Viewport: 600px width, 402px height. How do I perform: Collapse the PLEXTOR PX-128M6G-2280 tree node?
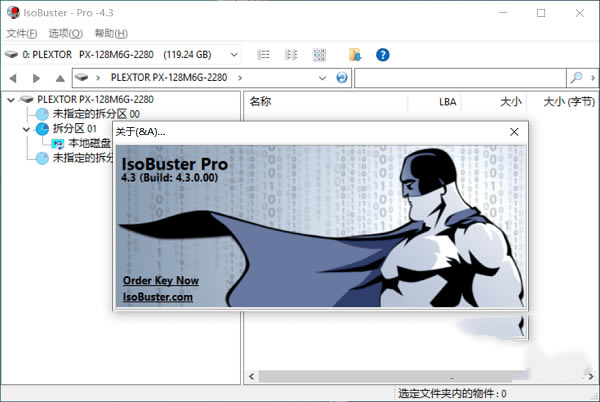[11, 100]
